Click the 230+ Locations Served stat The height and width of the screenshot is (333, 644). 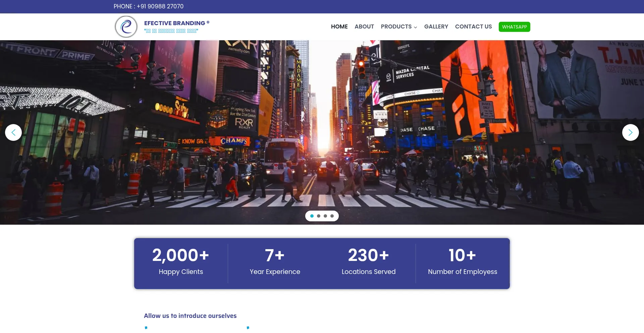[369, 262]
